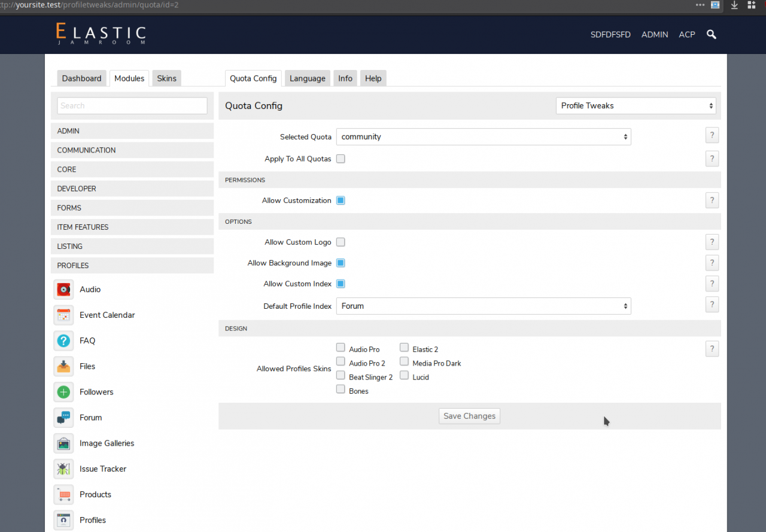Open the Selected Quota dropdown
This screenshot has height=532, width=766.
click(x=484, y=137)
